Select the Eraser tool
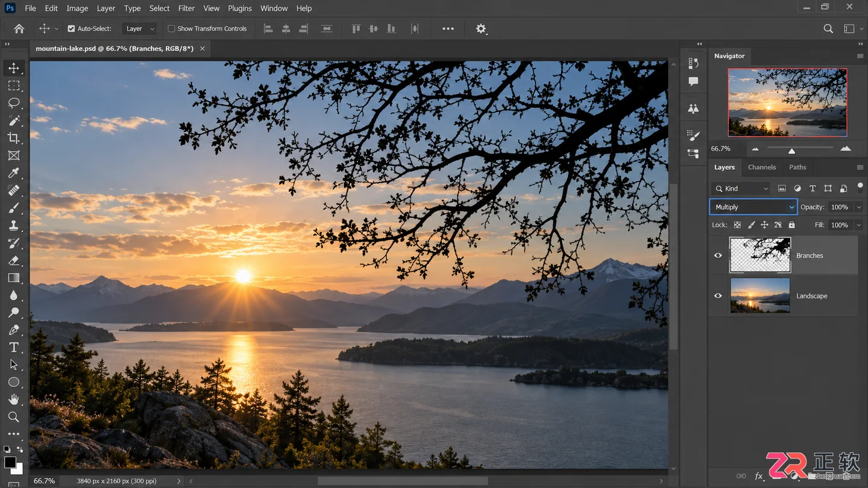The width and height of the screenshot is (868, 488). pos(14,260)
